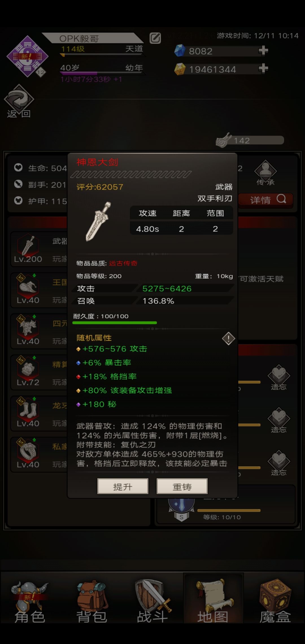Open the bagua avatar emblem
Screen dimensions: 305x644
(27, 56)
